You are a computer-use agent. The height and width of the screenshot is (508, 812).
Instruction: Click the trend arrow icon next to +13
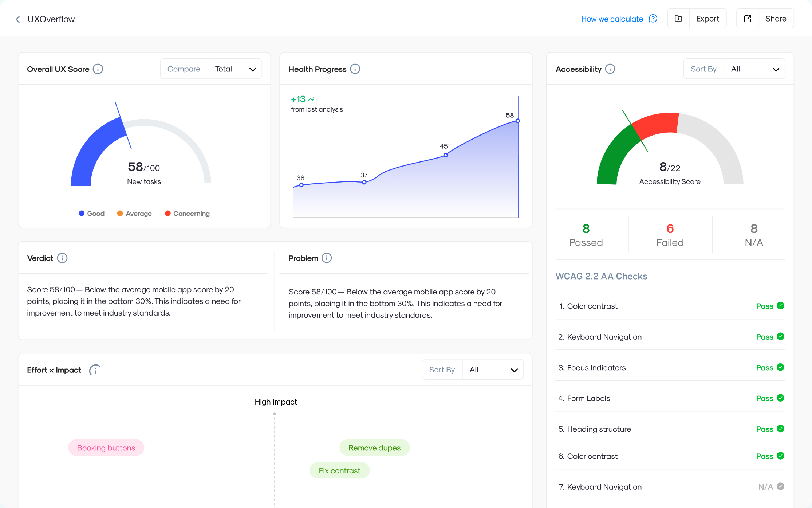pos(311,99)
